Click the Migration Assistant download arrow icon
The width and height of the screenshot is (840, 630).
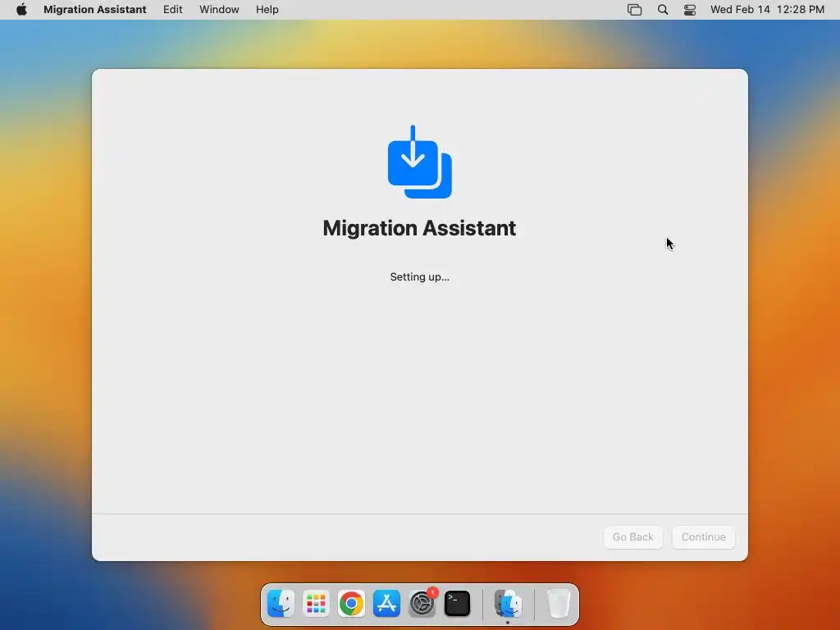pyautogui.click(x=419, y=162)
